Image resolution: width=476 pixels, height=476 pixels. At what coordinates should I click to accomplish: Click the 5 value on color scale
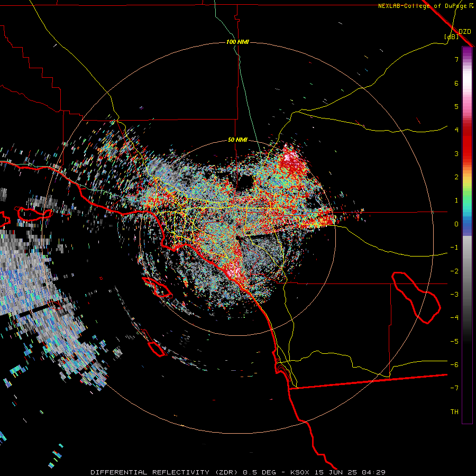(x=456, y=106)
